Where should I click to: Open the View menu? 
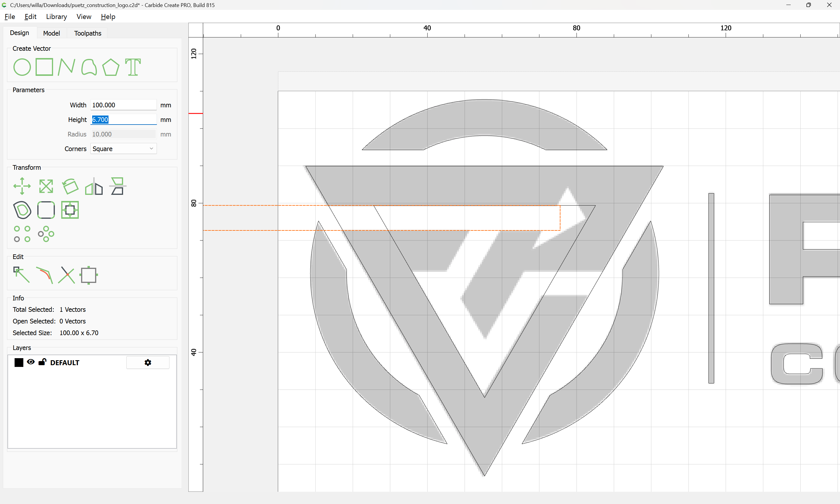(84, 17)
